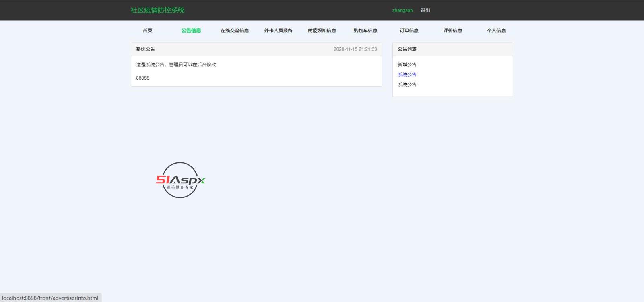
Task: Select the blue highlighted 系统公告 link
Action: (x=407, y=75)
